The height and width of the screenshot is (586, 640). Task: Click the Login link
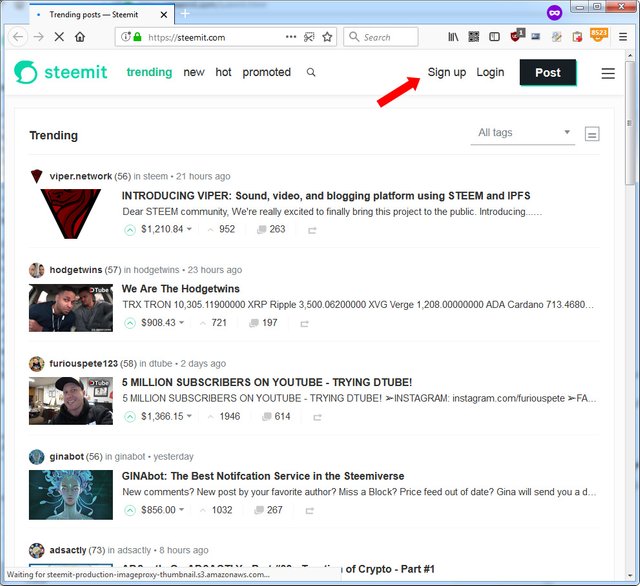490,72
